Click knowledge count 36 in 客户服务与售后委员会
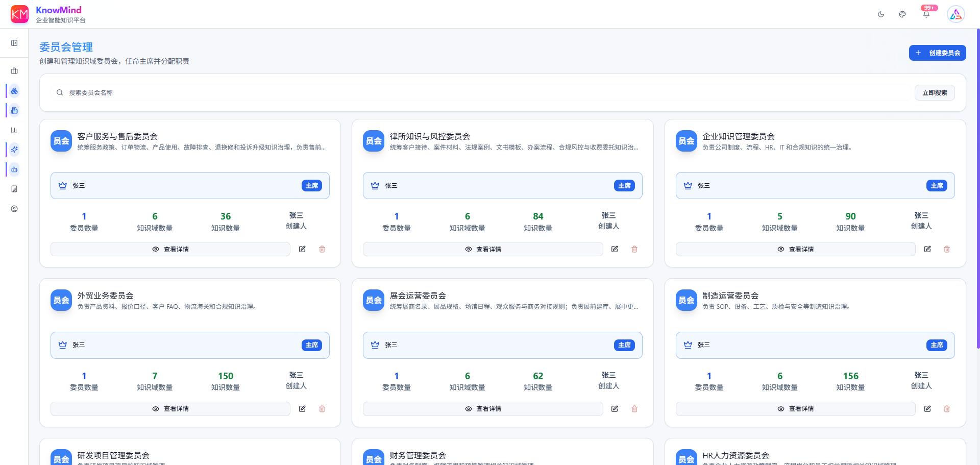The height and width of the screenshot is (465, 980). [x=226, y=216]
